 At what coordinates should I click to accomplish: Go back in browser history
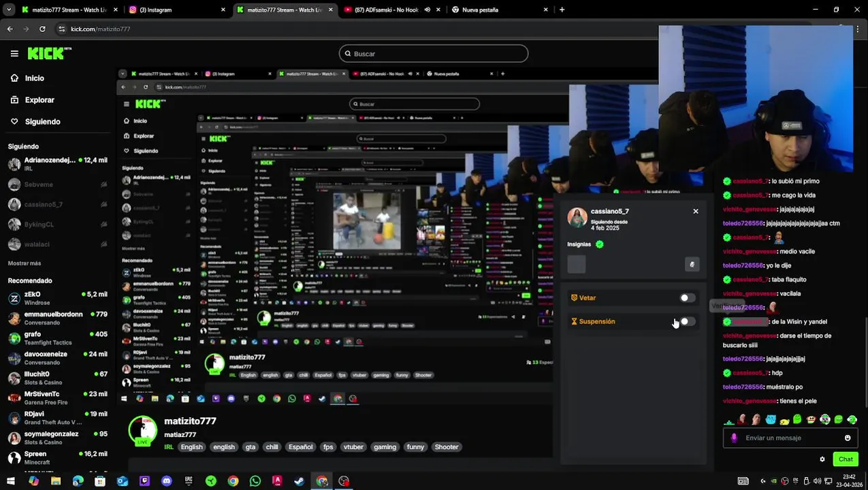pos(10,29)
